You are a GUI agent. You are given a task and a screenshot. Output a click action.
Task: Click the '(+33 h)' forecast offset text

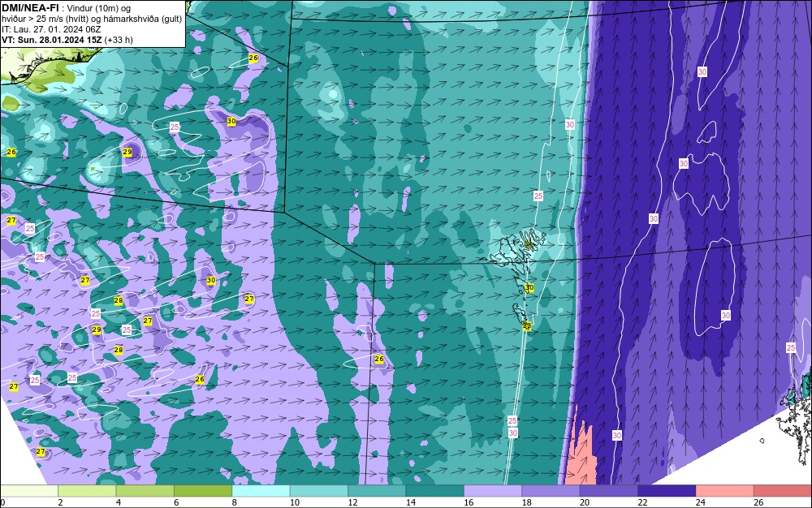(x=119, y=40)
